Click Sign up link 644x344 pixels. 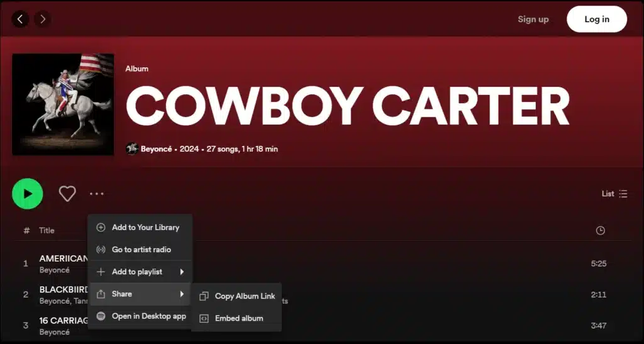coord(533,19)
